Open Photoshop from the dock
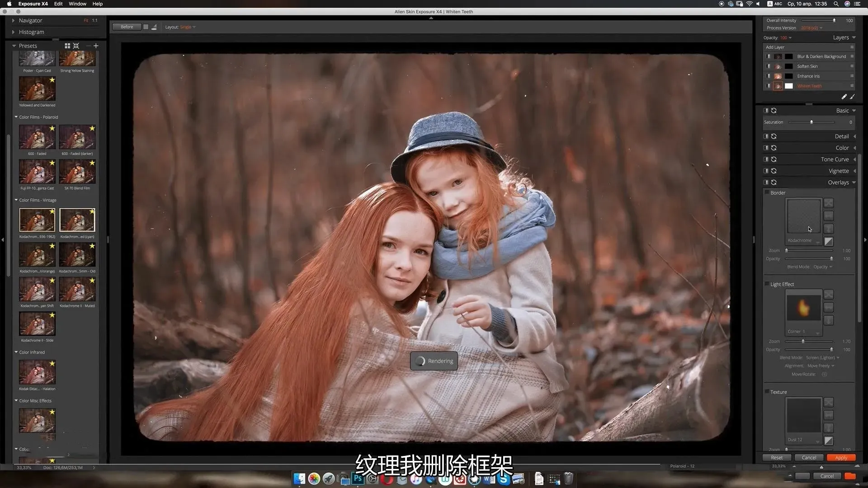The width and height of the screenshot is (868, 488). [358, 479]
